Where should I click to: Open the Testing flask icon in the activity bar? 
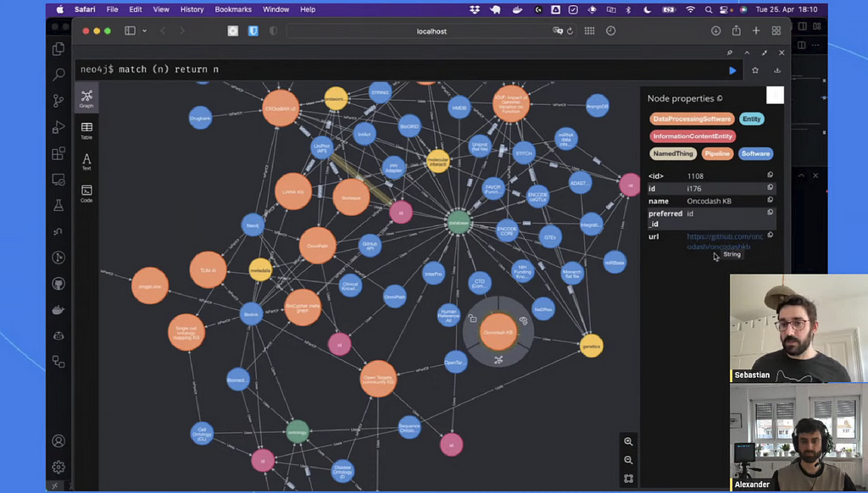58,205
